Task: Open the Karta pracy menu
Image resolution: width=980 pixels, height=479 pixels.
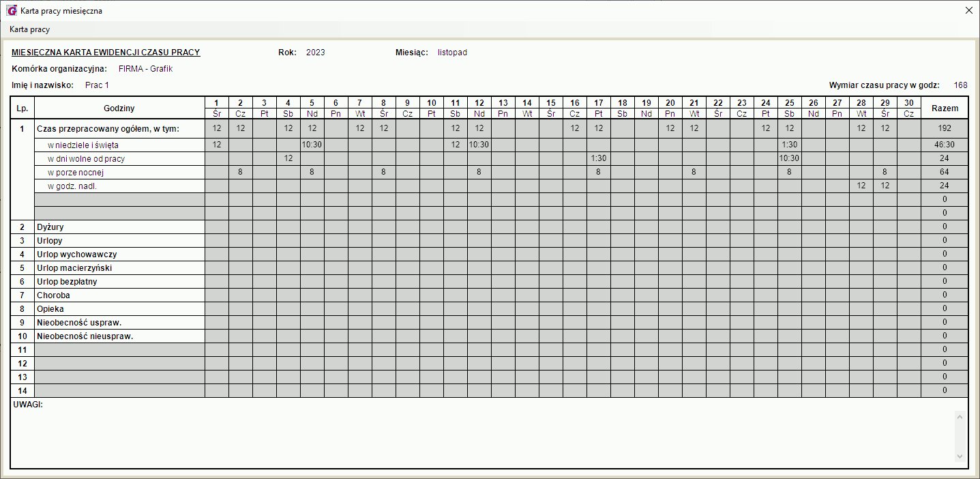Action: (x=29, y=29)
